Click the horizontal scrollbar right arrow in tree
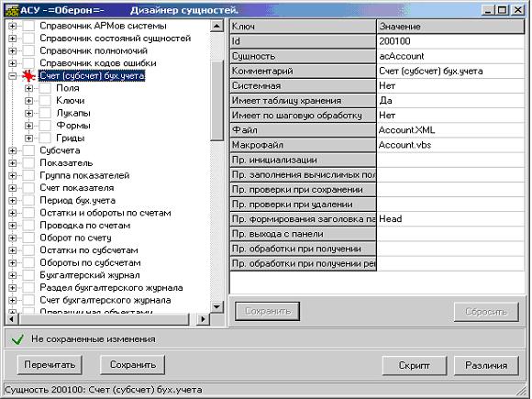This screenshot has height=399, width=532. pos(203,319)
